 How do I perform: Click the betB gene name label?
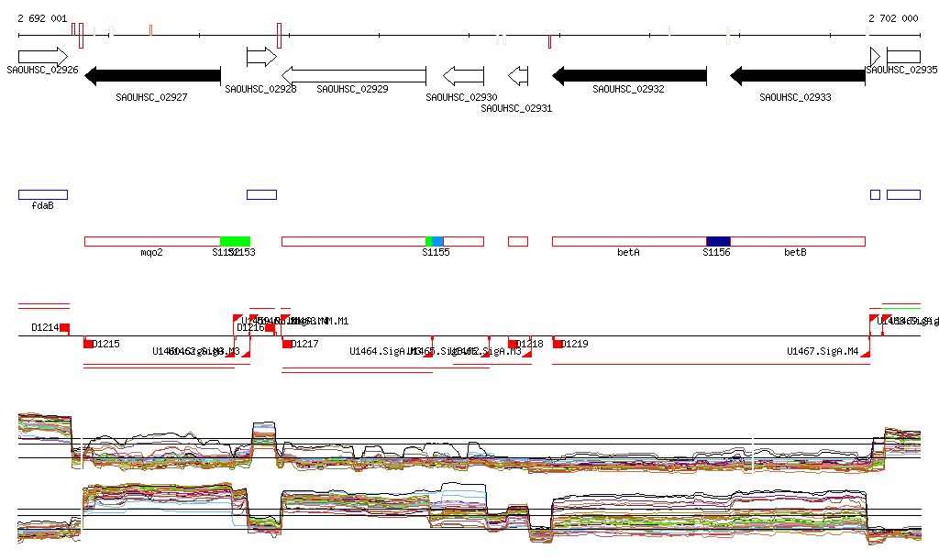[x=795, y=252]
